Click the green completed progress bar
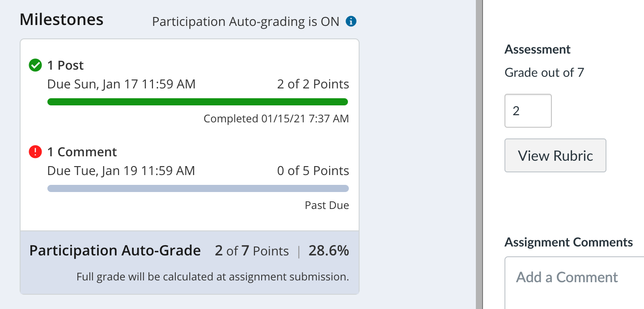644x309 pixels. coord(198,102)
